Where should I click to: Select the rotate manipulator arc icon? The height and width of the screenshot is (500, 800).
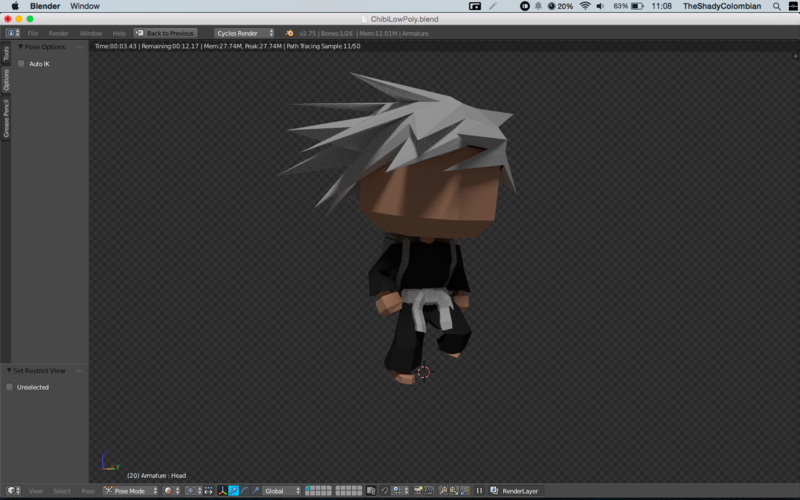pyautogui.click(x=244, y=491)
